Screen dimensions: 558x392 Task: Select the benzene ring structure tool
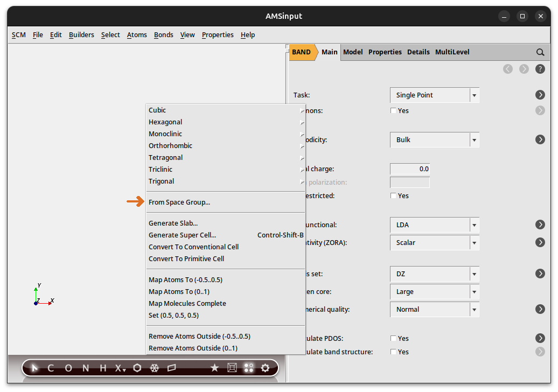coord(137,368)
